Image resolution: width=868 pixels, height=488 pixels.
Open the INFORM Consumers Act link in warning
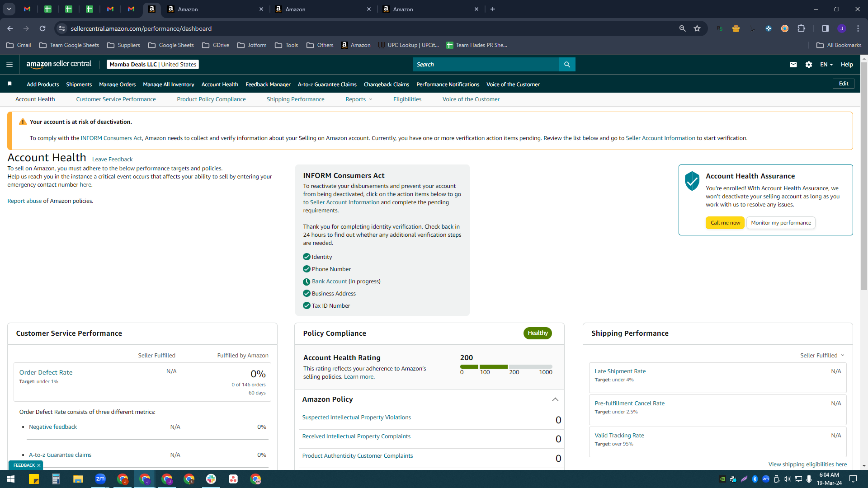111,138
